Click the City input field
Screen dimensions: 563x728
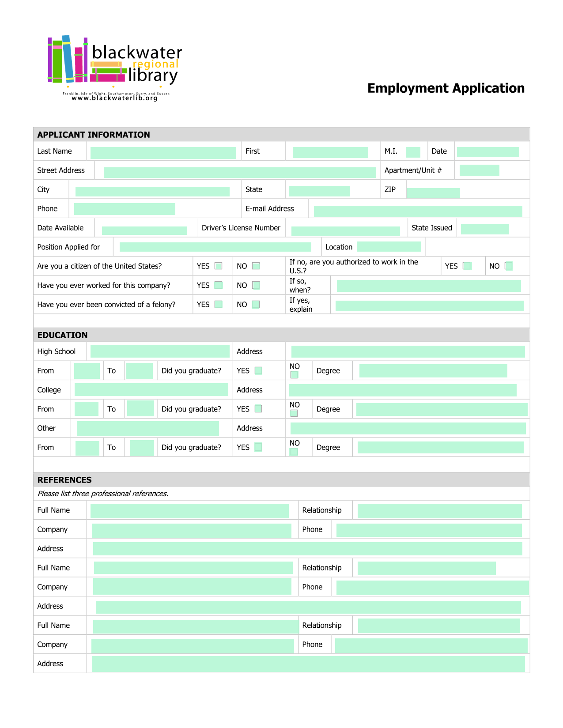click(x=152, y=192)
